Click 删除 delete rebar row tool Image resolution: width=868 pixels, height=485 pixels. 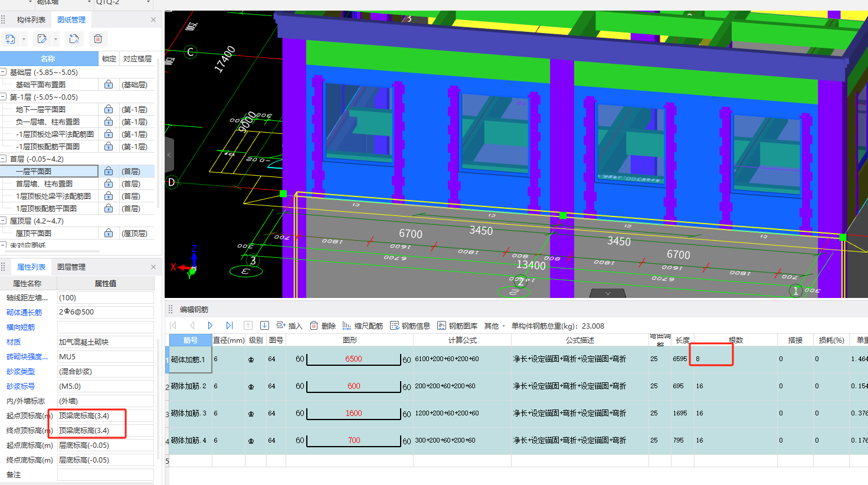pyautogui.click(x=323, y=326)
